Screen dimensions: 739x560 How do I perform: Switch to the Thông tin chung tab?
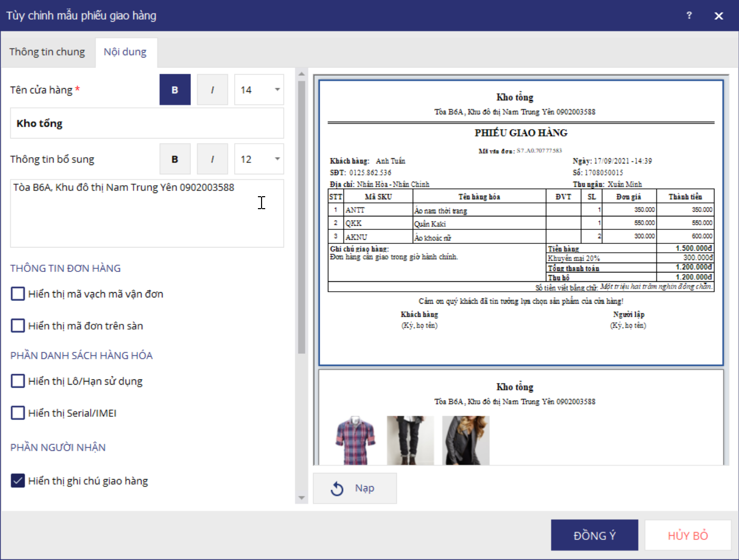pyautogui.click(x=47, y=52)
